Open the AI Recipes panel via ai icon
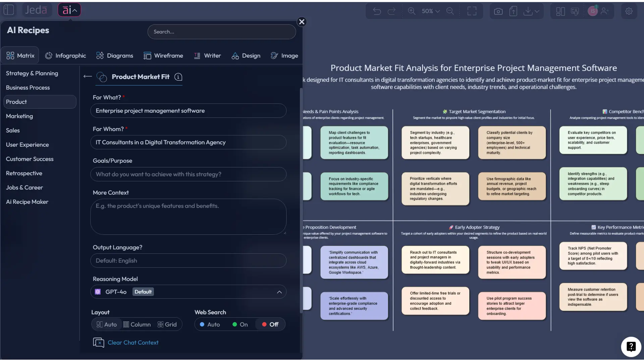 pyautogui.click(x=69, y=10)
